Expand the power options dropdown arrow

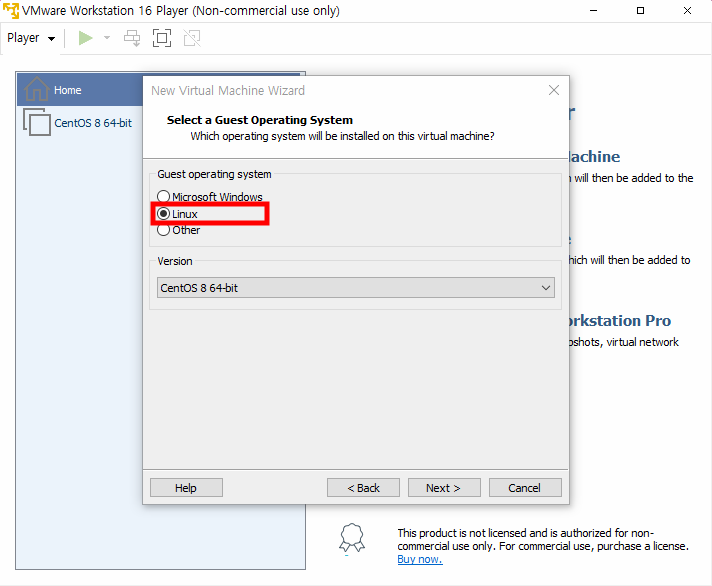click(x=107, y=38)
